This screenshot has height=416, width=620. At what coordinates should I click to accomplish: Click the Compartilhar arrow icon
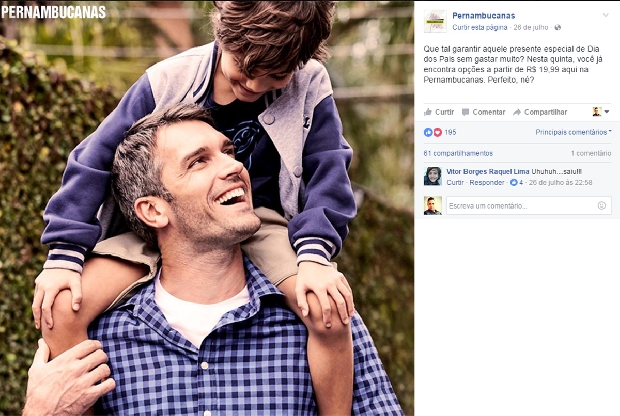[x=517, y=112]
